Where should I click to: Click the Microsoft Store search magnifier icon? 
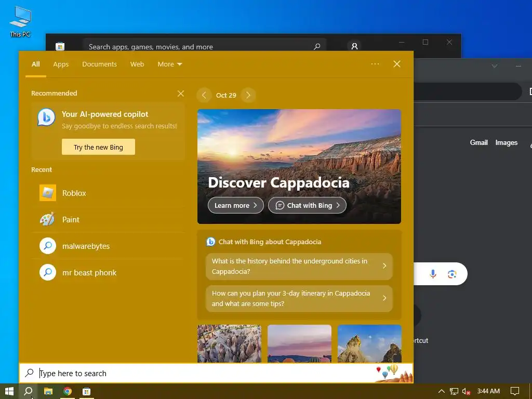point(317,46)
